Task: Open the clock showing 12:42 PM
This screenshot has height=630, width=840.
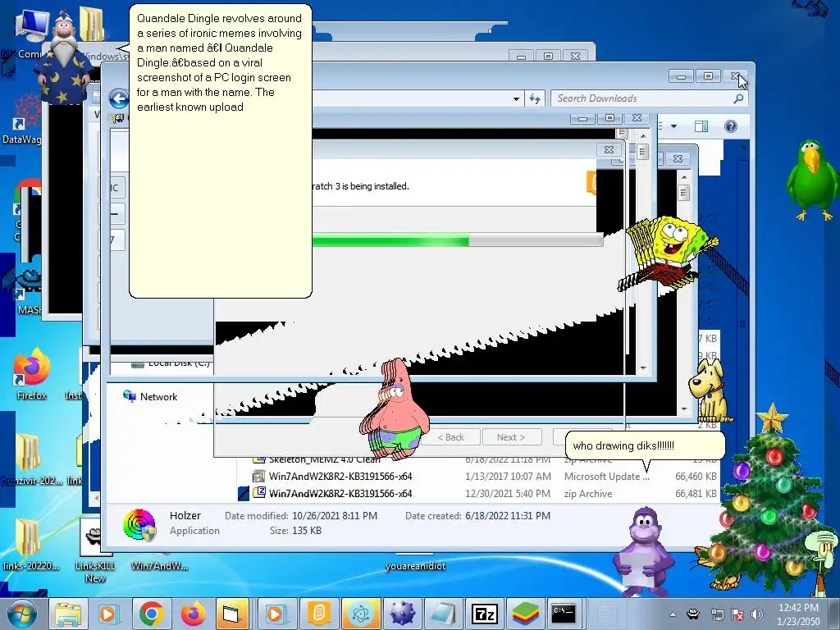Action: click(798, 614)
